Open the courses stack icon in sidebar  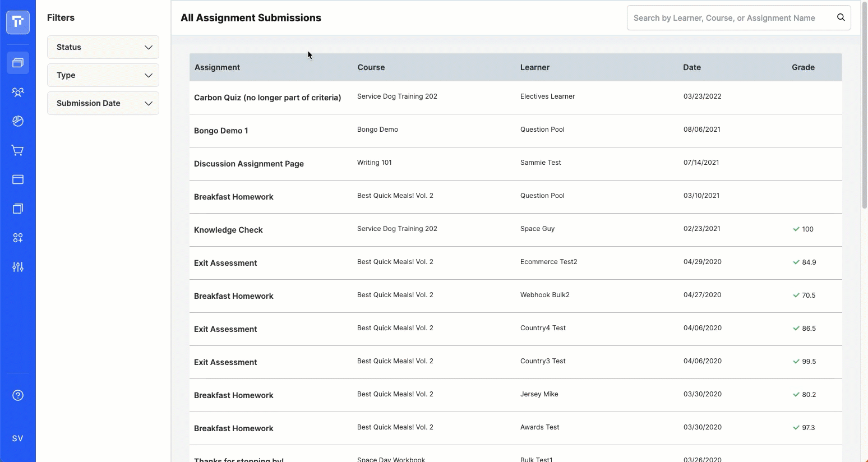point(18,63)
